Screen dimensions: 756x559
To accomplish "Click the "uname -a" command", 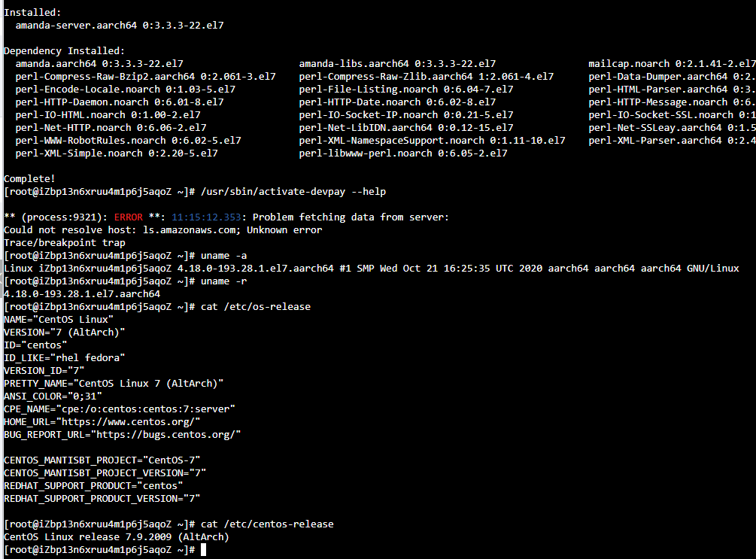I will (223, 255).
